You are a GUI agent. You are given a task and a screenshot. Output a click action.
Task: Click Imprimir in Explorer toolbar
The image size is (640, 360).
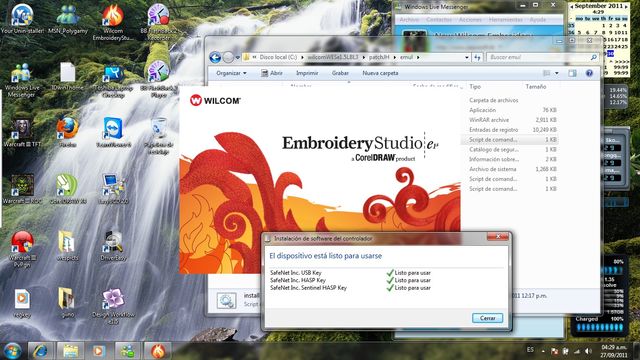click(307, 73)
